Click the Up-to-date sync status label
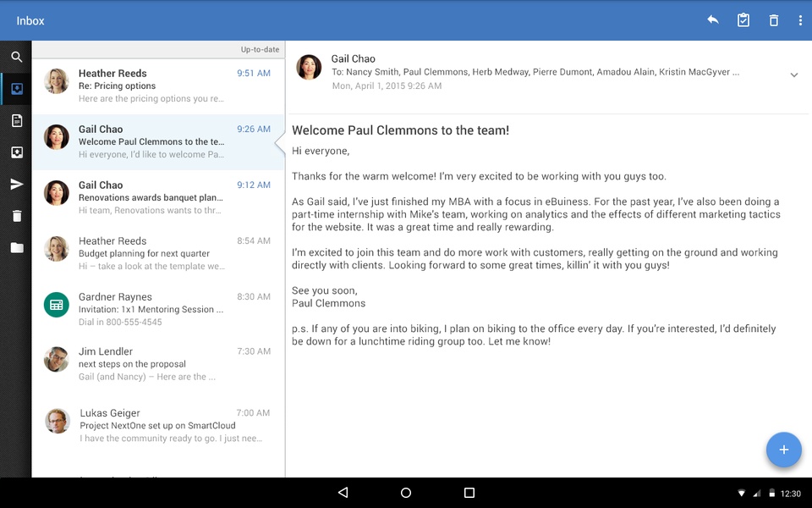812x508 pixels. pyautogui.click(x=260, y=50)
